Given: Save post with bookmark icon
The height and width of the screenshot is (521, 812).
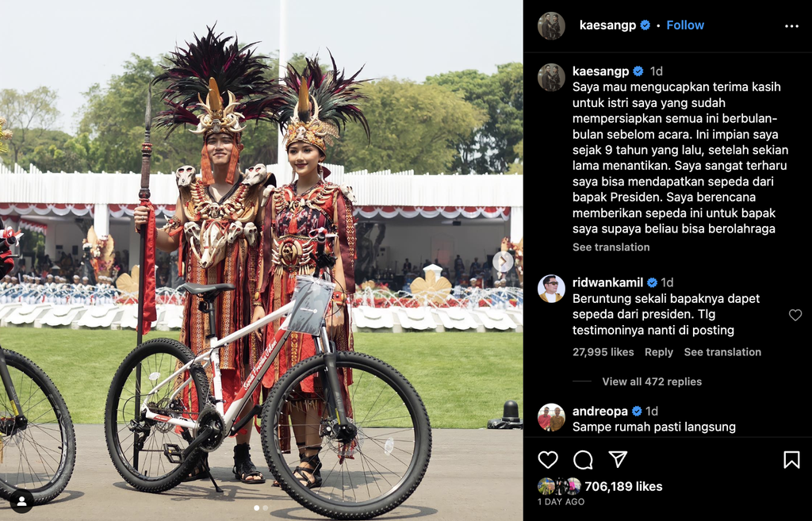Looking at the screenshot, I should coord(791,459).
